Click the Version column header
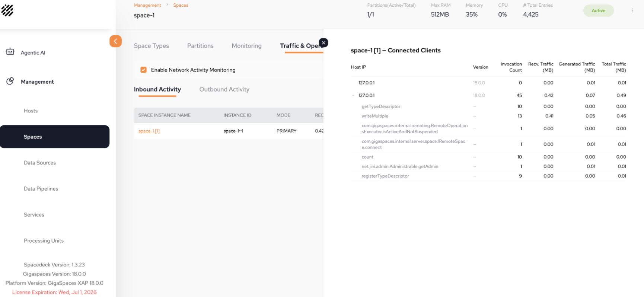This screenshot has height=297, width=644. click(480, 67)
